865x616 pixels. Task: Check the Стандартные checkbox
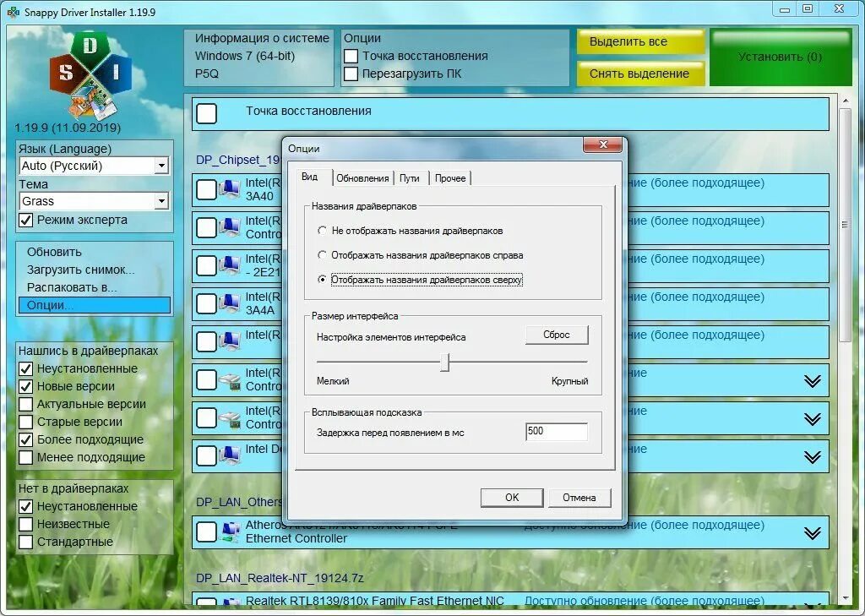[26, 542]
